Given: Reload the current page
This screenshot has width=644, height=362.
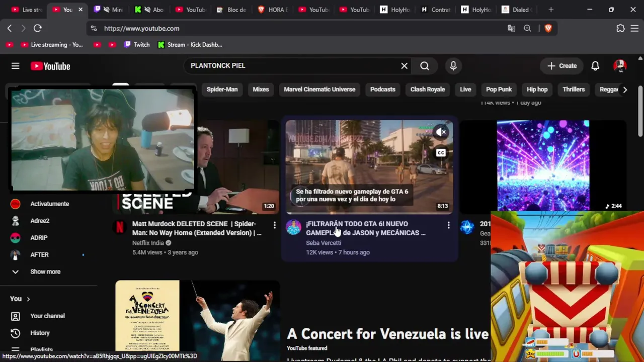Looking at the screenshot, I should [x=37, y=29].
